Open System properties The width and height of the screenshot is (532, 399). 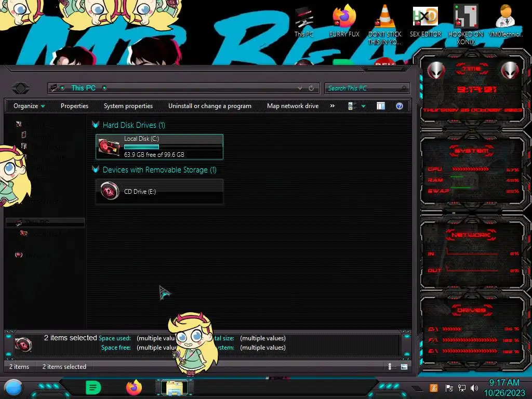pyautogui.click(x=128, y=106)
